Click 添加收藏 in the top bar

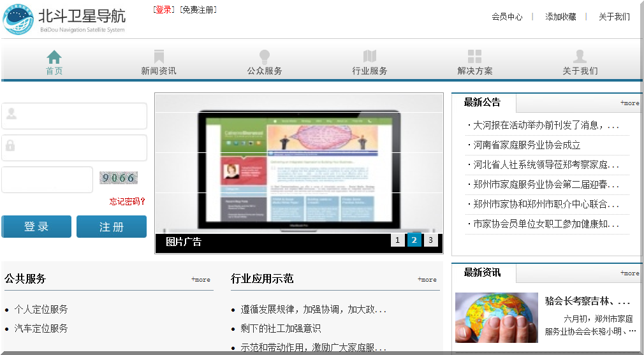[560, 17]
